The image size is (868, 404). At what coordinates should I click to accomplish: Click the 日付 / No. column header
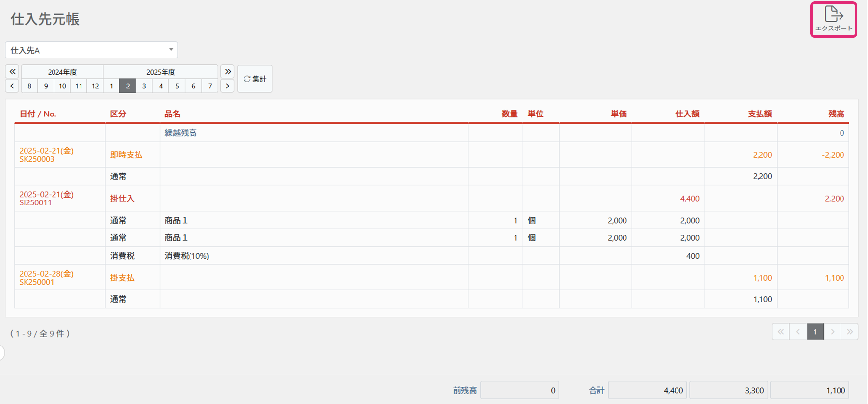pyautogui.click(x=38, y=114)
